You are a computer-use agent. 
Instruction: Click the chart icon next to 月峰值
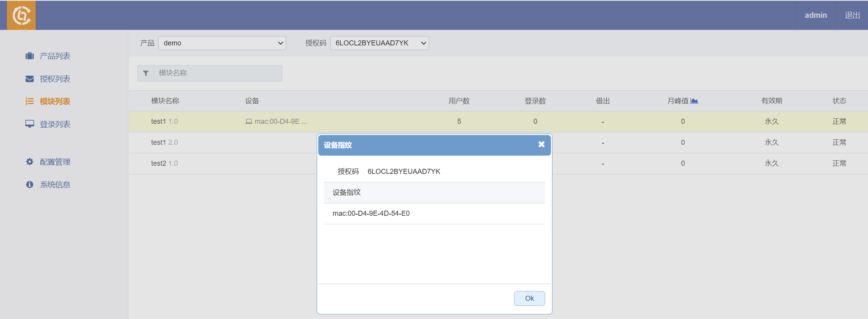(x=694, y=101)
